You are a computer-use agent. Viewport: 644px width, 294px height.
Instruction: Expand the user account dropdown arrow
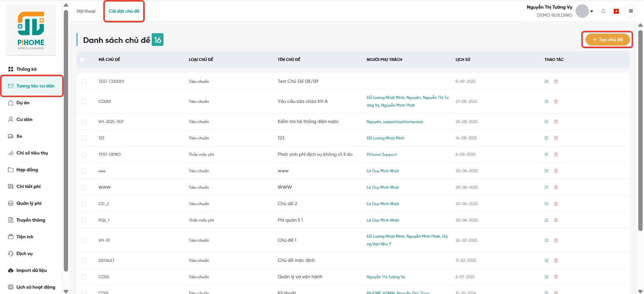pos(592,11)
